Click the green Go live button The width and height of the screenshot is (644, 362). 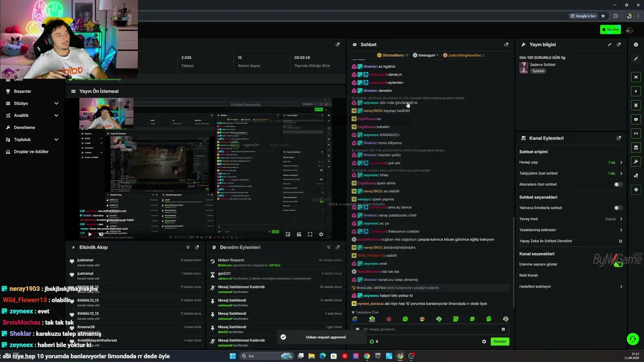(610, 30)
